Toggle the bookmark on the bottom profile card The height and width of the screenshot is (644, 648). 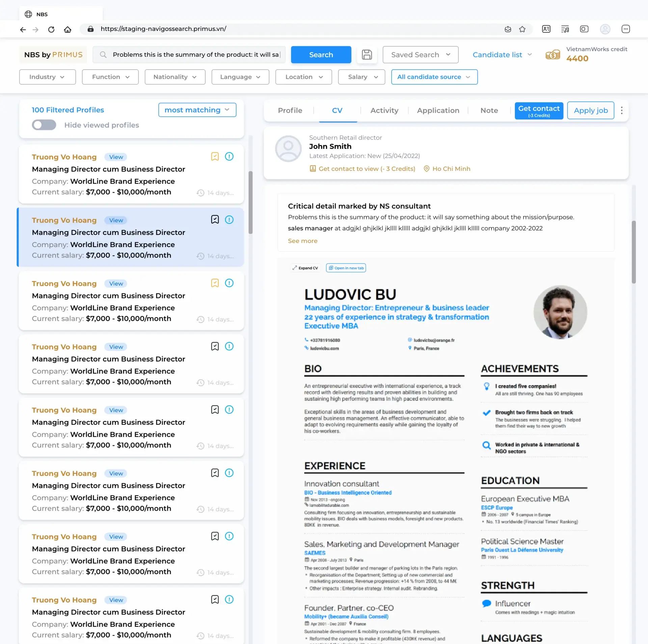tap(215, 599)
